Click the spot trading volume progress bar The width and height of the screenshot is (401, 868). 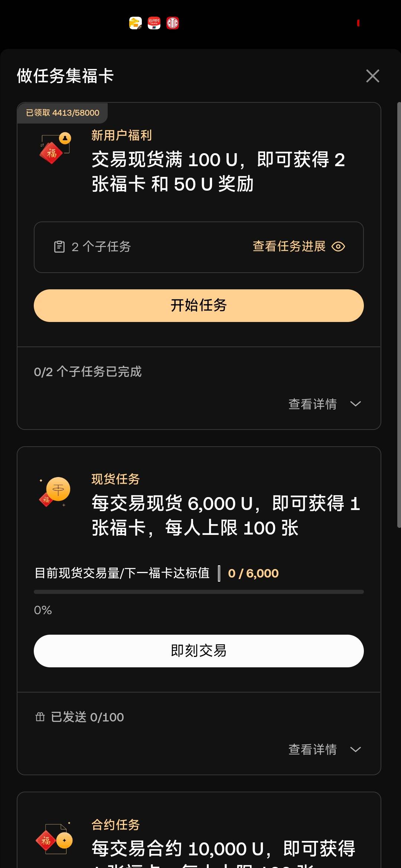pos(199,592)
